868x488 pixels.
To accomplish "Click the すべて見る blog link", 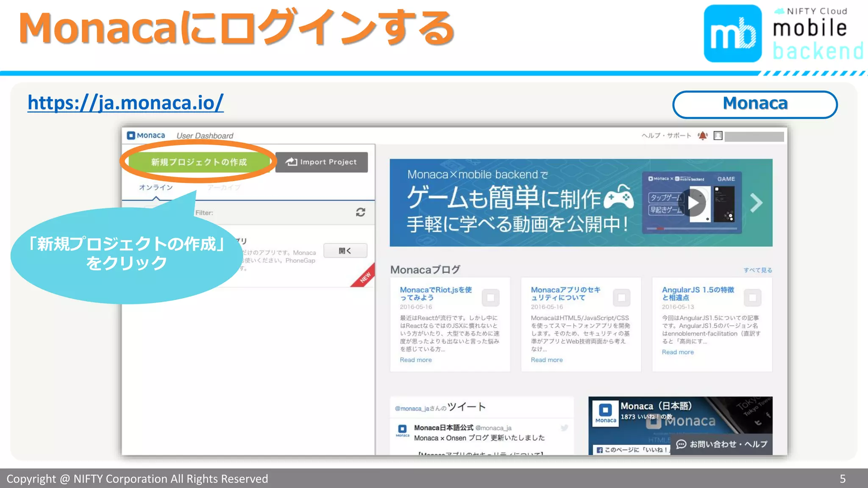I will click(757, 270).
